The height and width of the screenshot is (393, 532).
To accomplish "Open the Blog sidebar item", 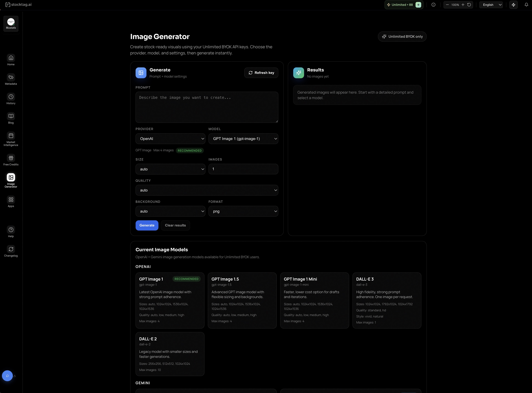I will tap(11, 116).
